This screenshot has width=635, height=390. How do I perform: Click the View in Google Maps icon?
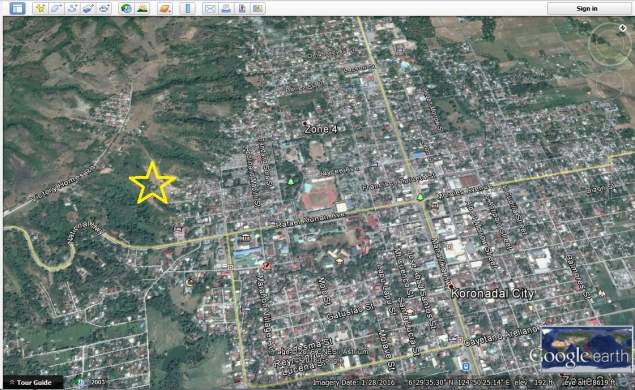(x=258, y=8)
